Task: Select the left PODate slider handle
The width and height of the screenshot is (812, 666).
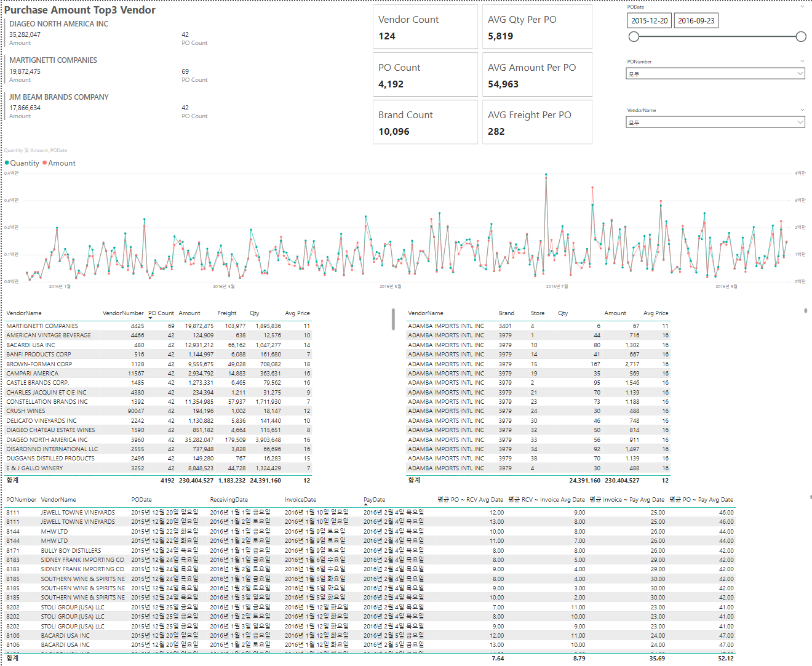Action: tap(634, 37)
